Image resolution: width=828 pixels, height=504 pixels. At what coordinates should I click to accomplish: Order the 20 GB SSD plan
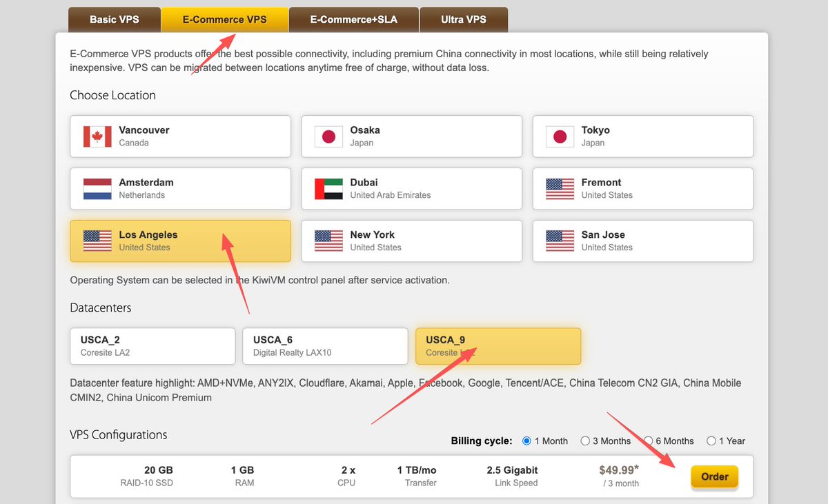coord(714,476)
